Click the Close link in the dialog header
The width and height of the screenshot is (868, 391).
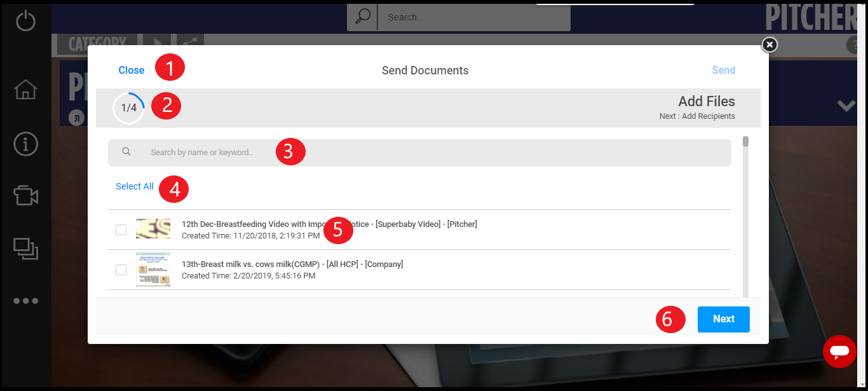pos(132,70)
